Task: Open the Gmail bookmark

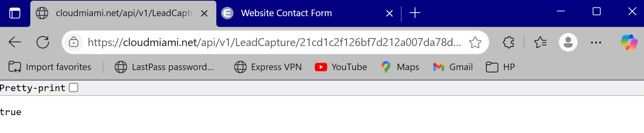Action: pyautogui.click(x=453, y=67)
